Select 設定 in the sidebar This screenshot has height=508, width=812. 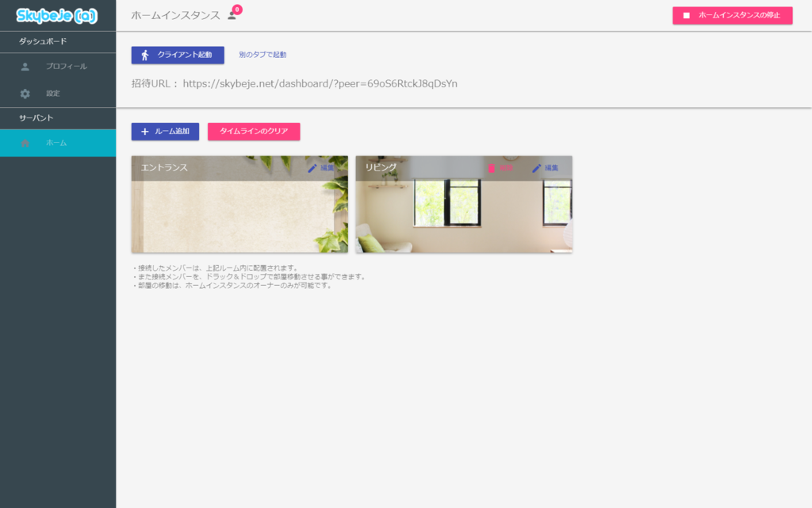pyautogui.click(x=58, y=94)
